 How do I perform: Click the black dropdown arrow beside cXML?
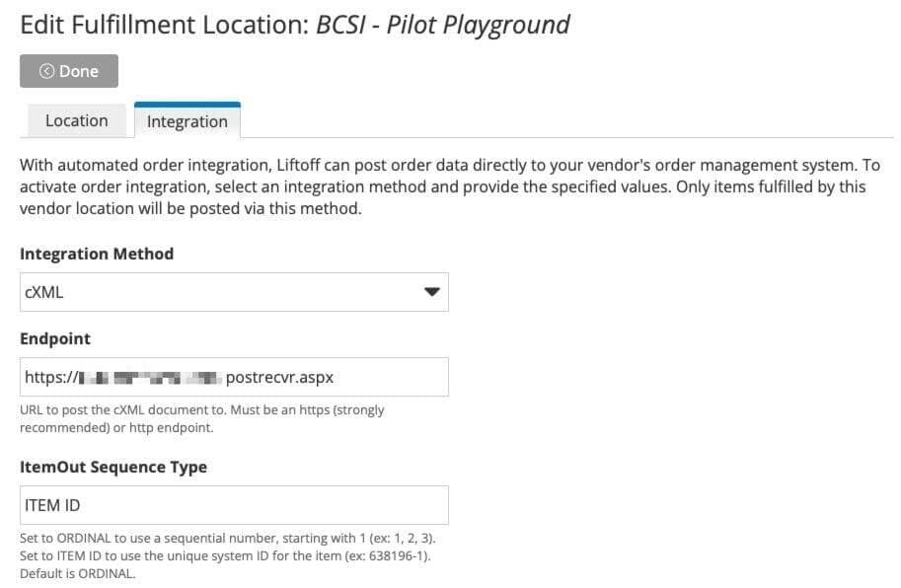(432, 292)
